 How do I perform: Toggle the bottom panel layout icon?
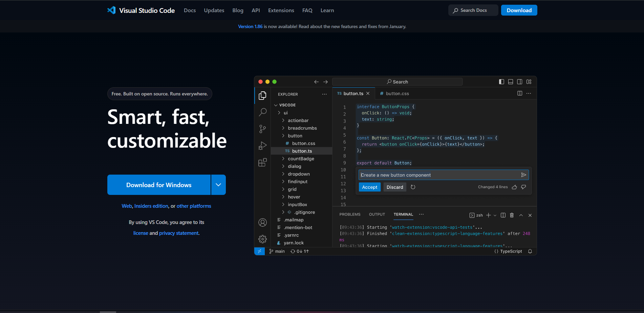coord(511,82)
